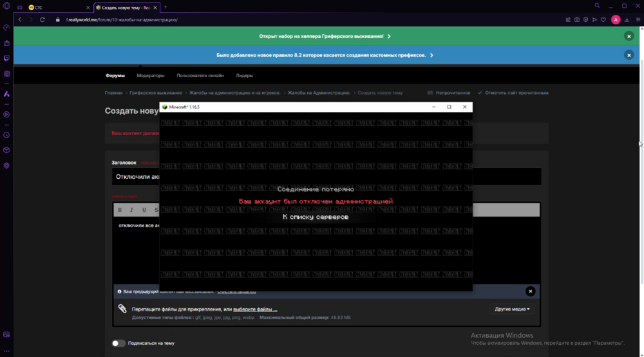Open GX Corner gamepad icon in tab bar
The image size is (644, 357).
coord(20,7)
